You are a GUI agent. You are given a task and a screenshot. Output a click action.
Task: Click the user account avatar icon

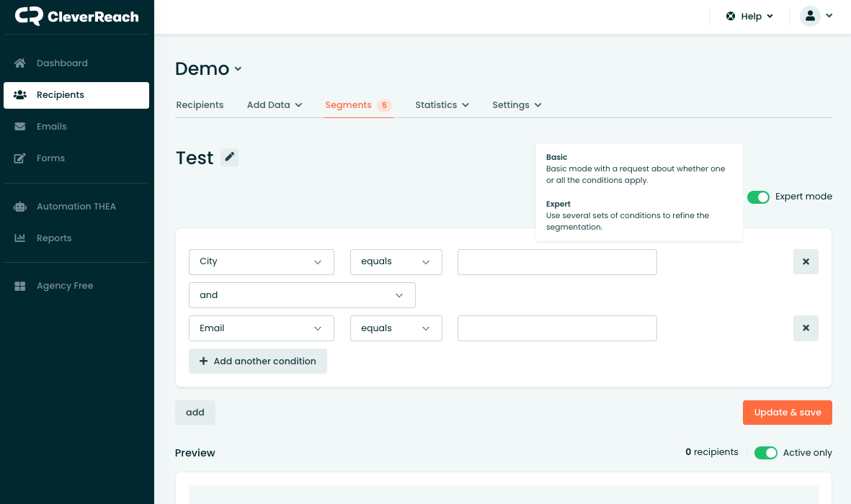click(x=810, y=16)
